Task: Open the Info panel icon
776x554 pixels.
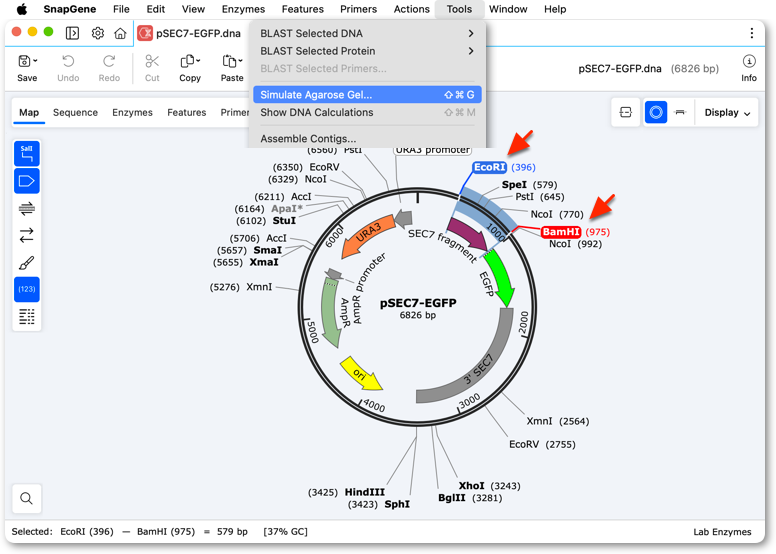Action: [x=749, y=61]
